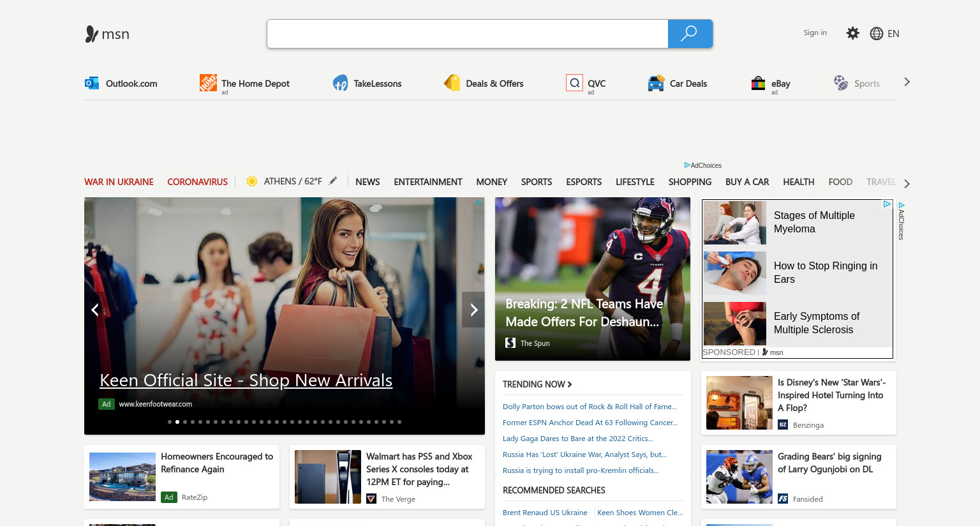Open Russia Has 'Lost' Ukraine War story
Image resolution: width=980 pixels, height=526 pixels.
tap(584, 455)
